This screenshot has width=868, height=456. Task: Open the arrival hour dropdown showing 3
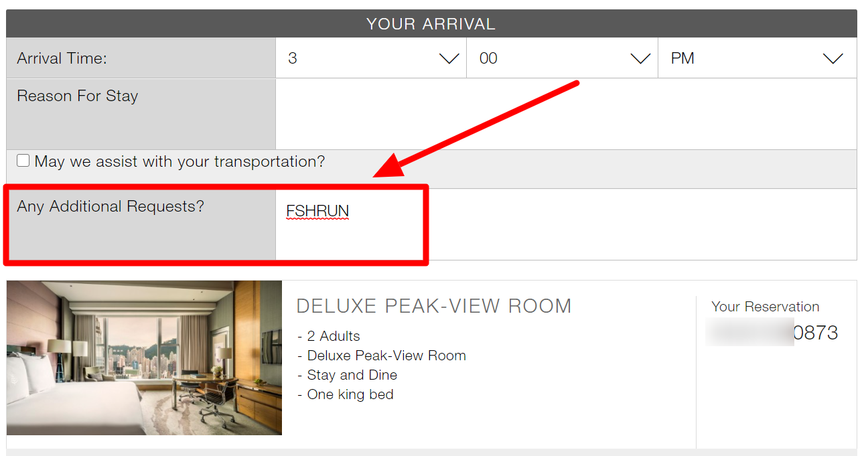(370, 58)
